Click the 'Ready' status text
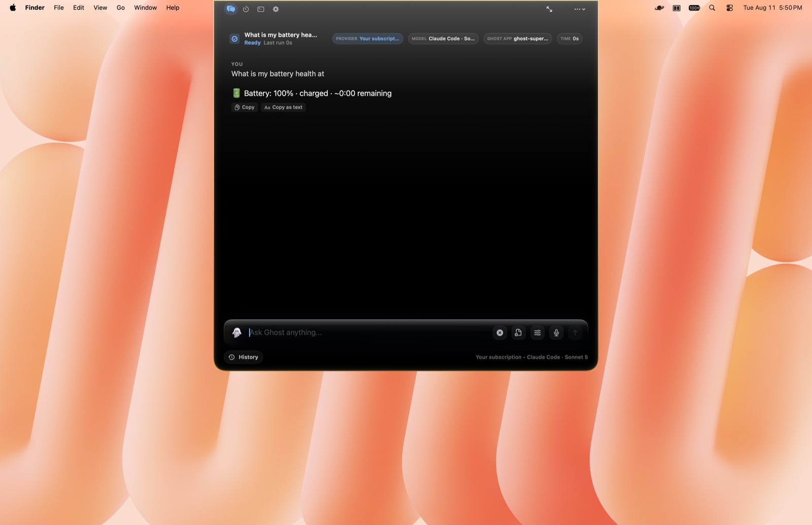 coord(252,43)
